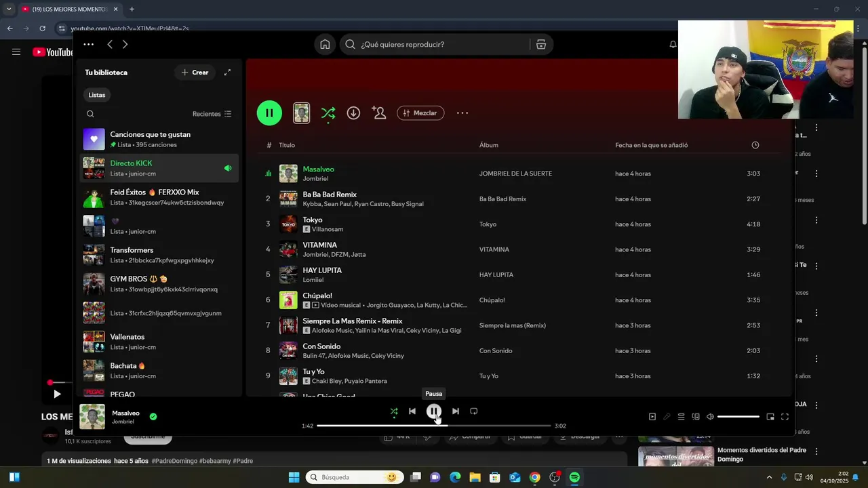Toggle shuffle in the bottom player bar

click(x=394, y=411)
